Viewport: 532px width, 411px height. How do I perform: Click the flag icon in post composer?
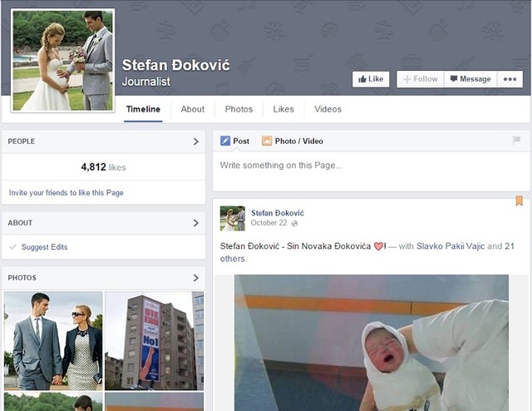point(516,140)
